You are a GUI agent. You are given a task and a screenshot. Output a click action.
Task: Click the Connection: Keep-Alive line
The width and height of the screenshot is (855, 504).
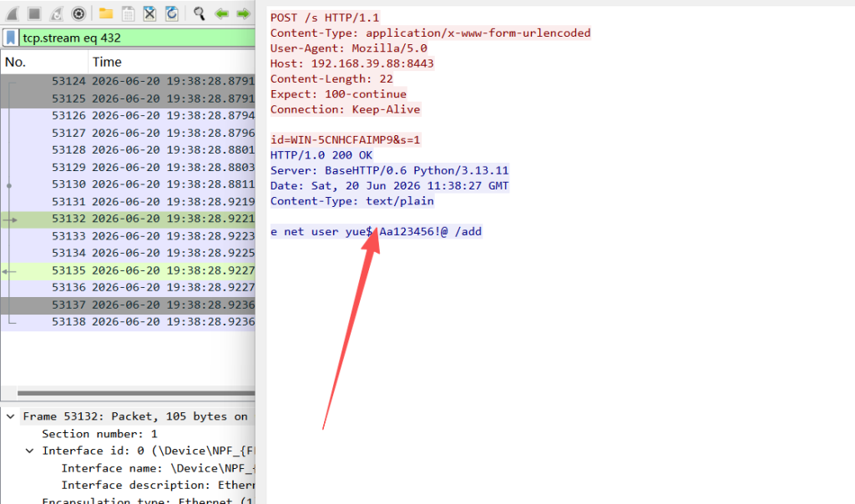pos(345,109)
